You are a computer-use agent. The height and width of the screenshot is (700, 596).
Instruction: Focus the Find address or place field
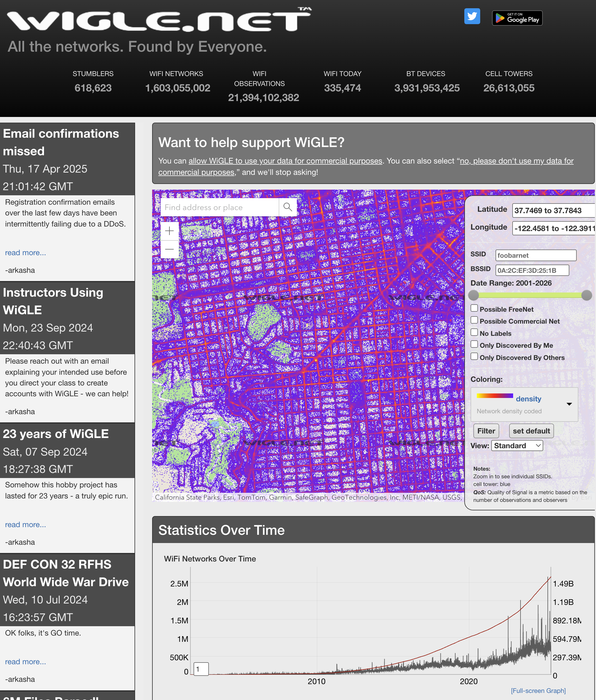click(220, 207)
